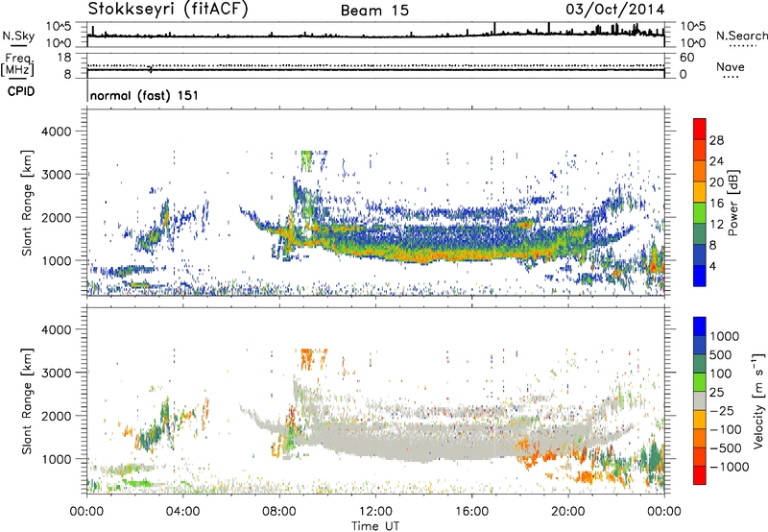
Task: Click the 'Stokkseyri (fitACF)' plot title
Action: pos(168,10)
